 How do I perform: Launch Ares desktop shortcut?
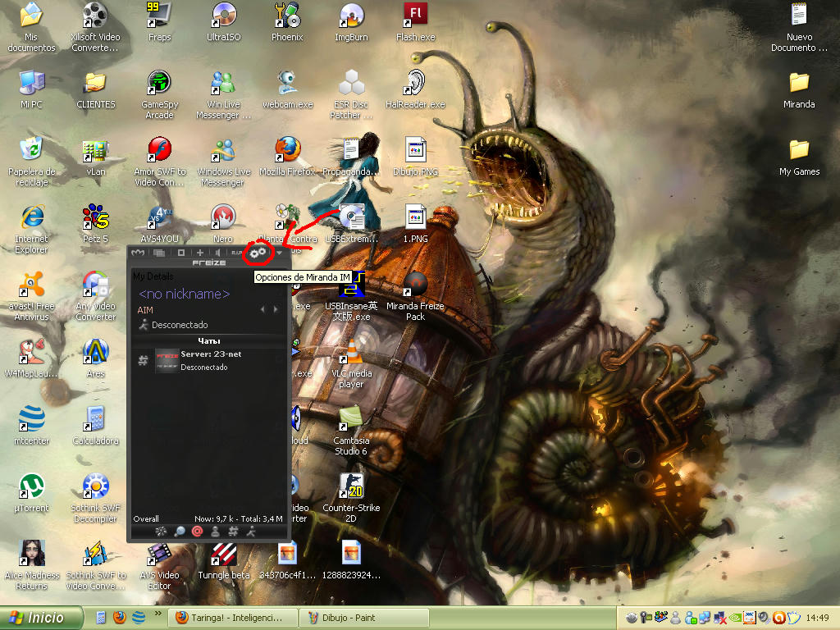(95, 358)
